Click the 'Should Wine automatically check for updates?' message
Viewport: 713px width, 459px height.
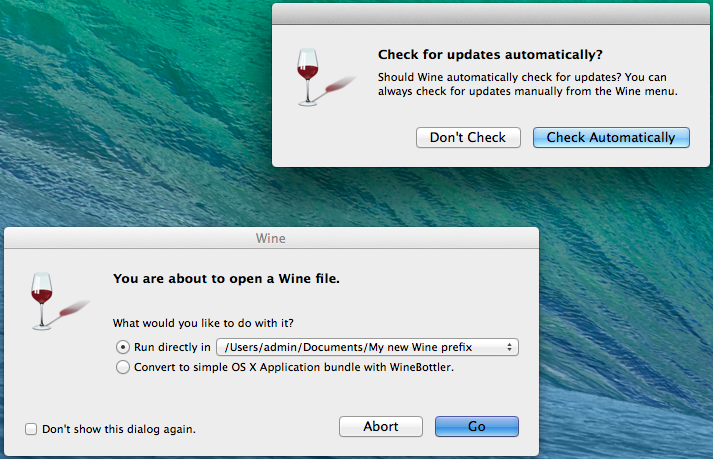coord(527,84)
